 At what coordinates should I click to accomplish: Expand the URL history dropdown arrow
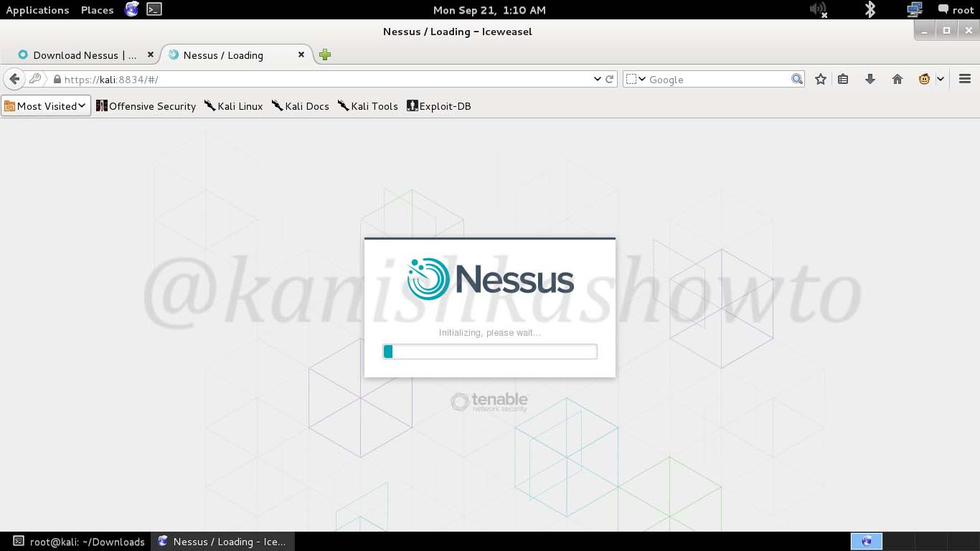tap(597, 79)
